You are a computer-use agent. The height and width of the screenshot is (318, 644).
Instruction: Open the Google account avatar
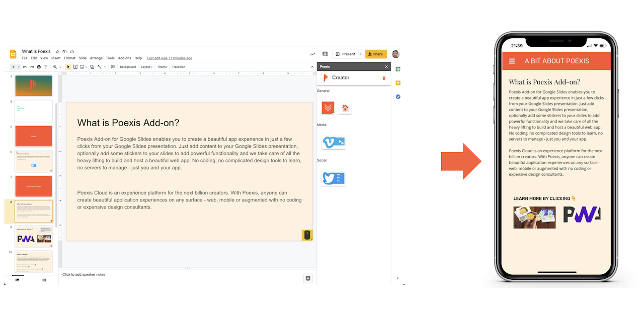(x=395, y=54)
